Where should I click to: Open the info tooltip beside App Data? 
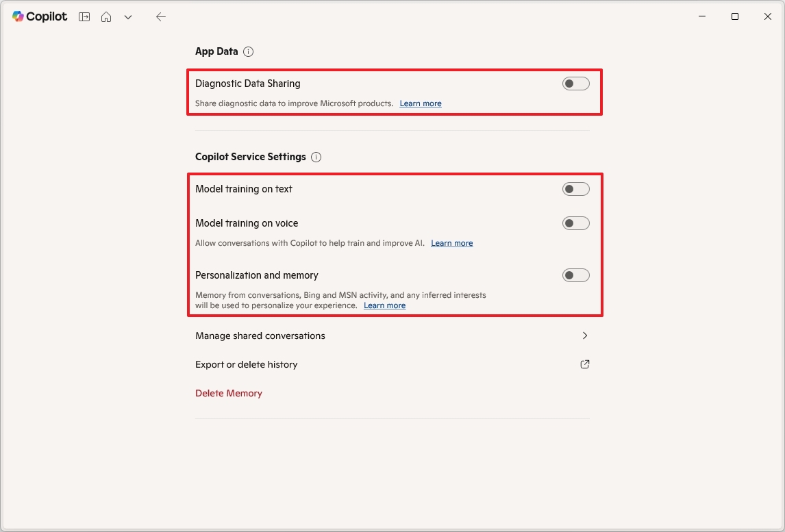(248, 51)
